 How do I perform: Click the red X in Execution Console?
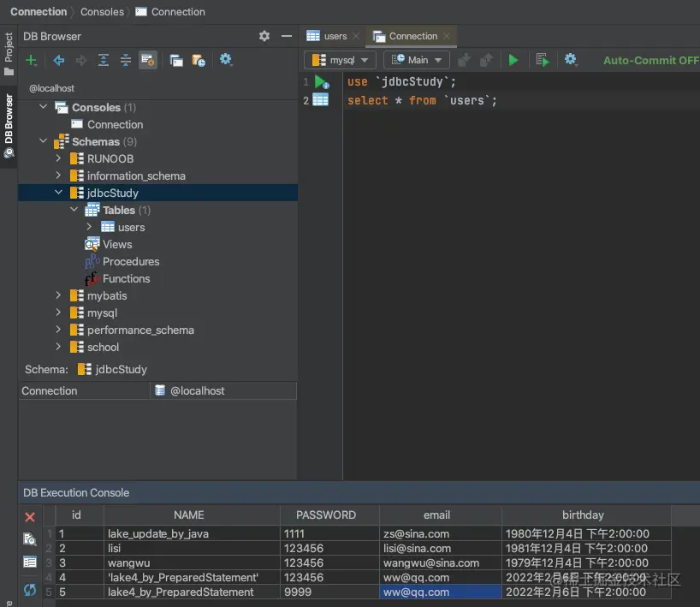30,517
